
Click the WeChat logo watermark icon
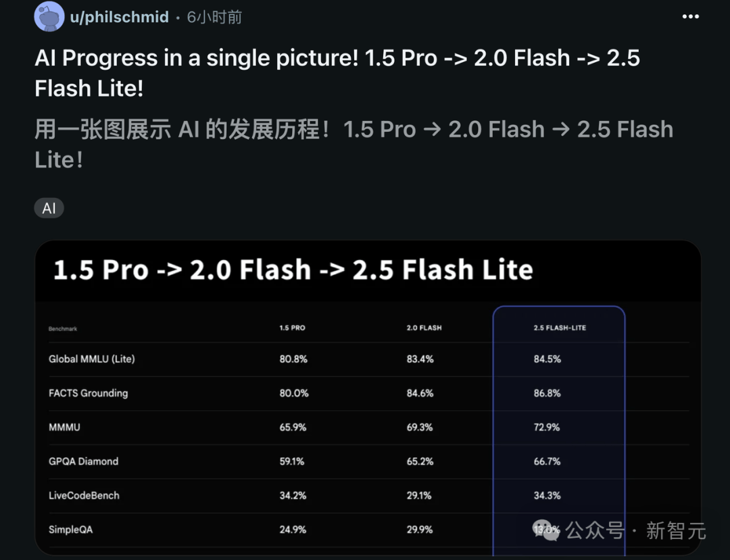pos(546,530)
